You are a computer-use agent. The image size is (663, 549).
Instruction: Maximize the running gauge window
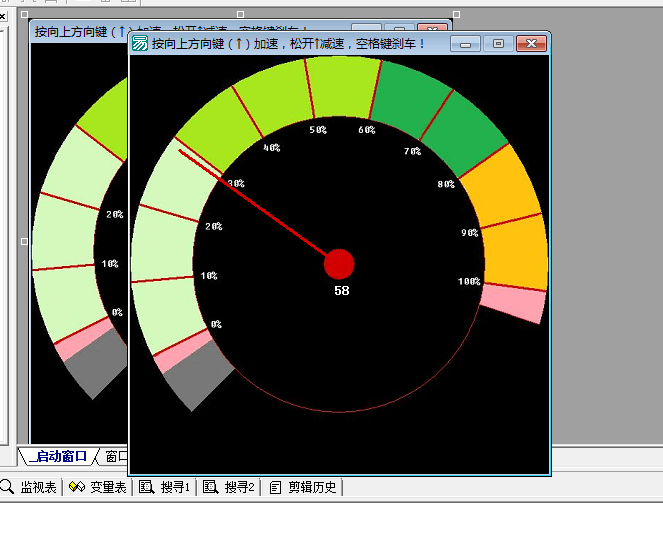[499, 44]
